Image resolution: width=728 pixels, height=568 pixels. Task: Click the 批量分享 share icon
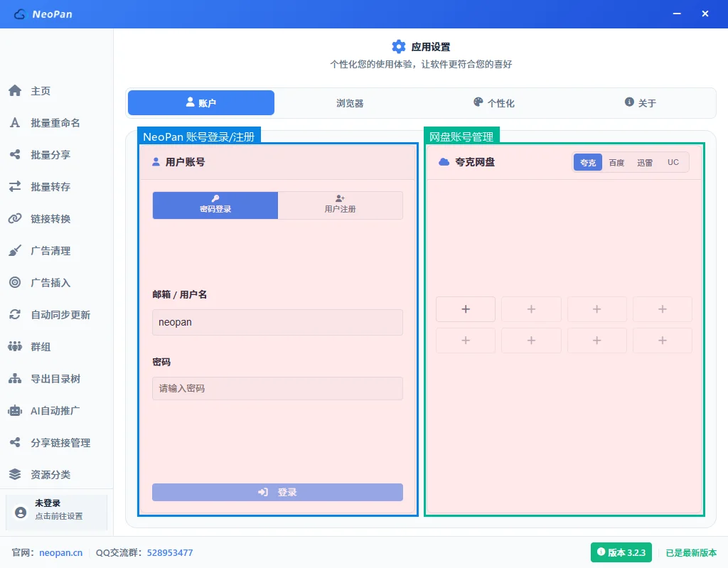[x=15, y=155]
